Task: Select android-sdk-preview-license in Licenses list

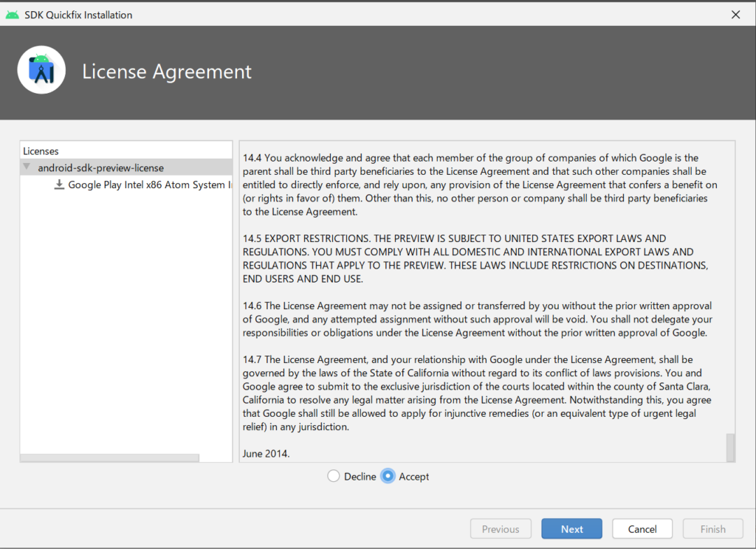Action: 126,168
